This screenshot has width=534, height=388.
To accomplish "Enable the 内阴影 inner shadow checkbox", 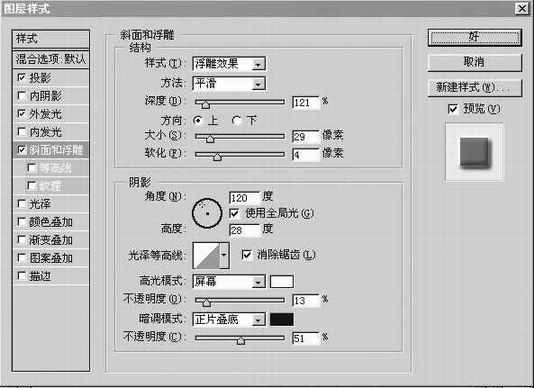I will pyautogui.click(x=21, y=96).
